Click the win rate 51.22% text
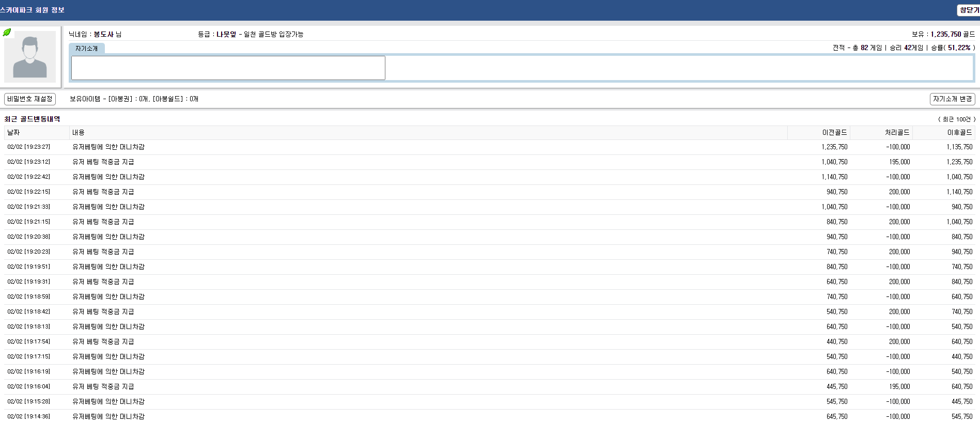Image resolution: width=980 pixels, height=422 pixels. [x=959, y=48]
